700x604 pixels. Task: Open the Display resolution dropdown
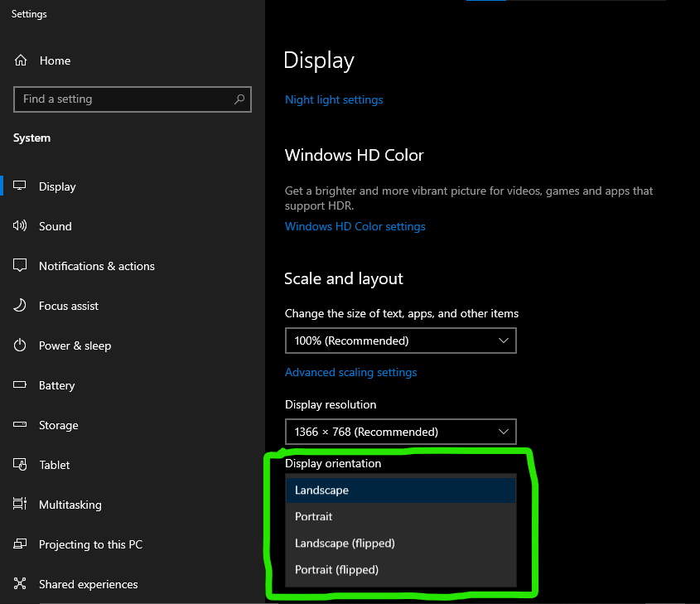coord(401,432)
